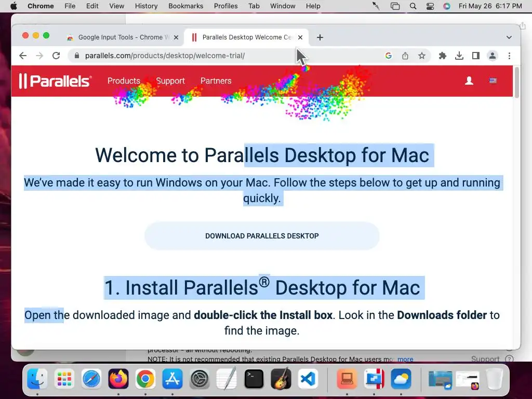This screenshot has height=399, width=532.
Task: Click the Siri icon in the menu bar
Action: click(447, 6)
